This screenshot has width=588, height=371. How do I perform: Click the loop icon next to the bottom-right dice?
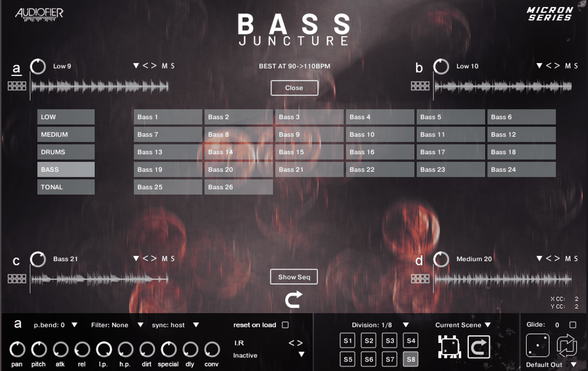[x=567, y=346]
